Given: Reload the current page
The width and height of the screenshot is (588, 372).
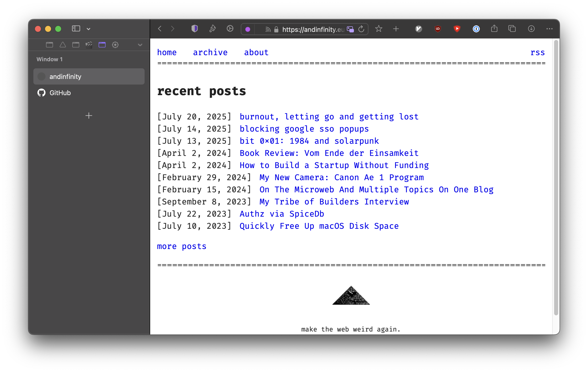Looking at the screenshot, I should 361,29.
